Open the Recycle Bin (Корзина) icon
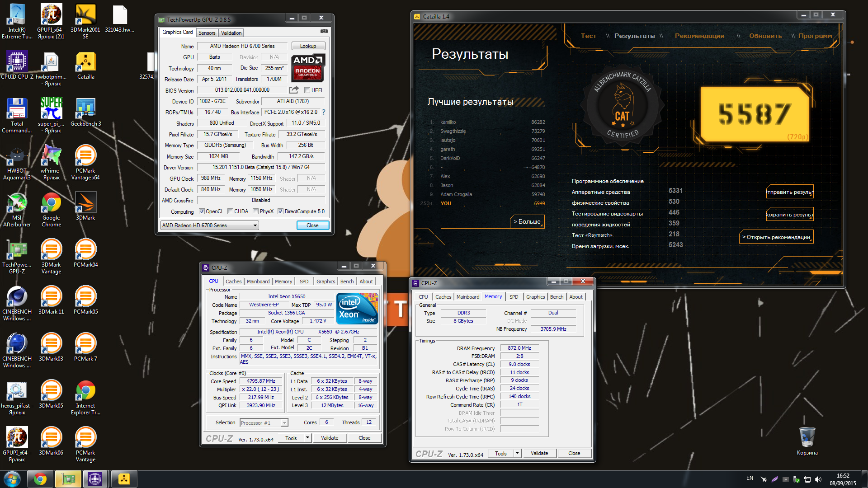868x488 pixels. click(807, 441)
